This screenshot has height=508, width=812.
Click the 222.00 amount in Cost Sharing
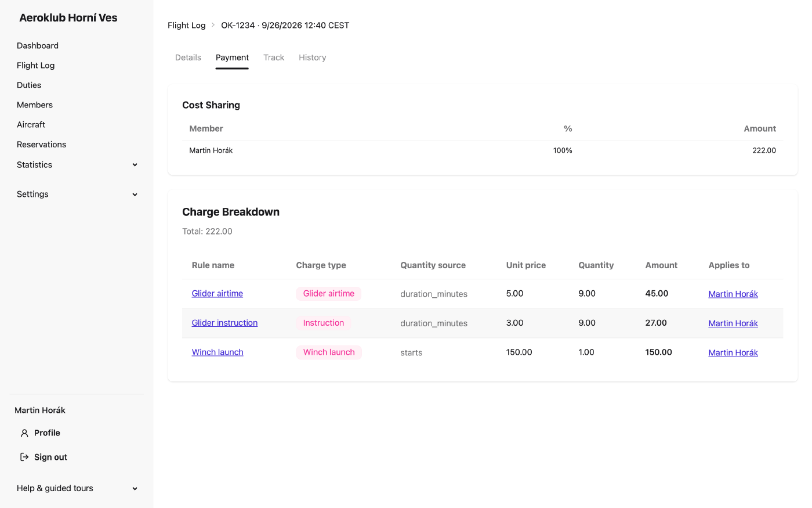(x=764, y=150)
